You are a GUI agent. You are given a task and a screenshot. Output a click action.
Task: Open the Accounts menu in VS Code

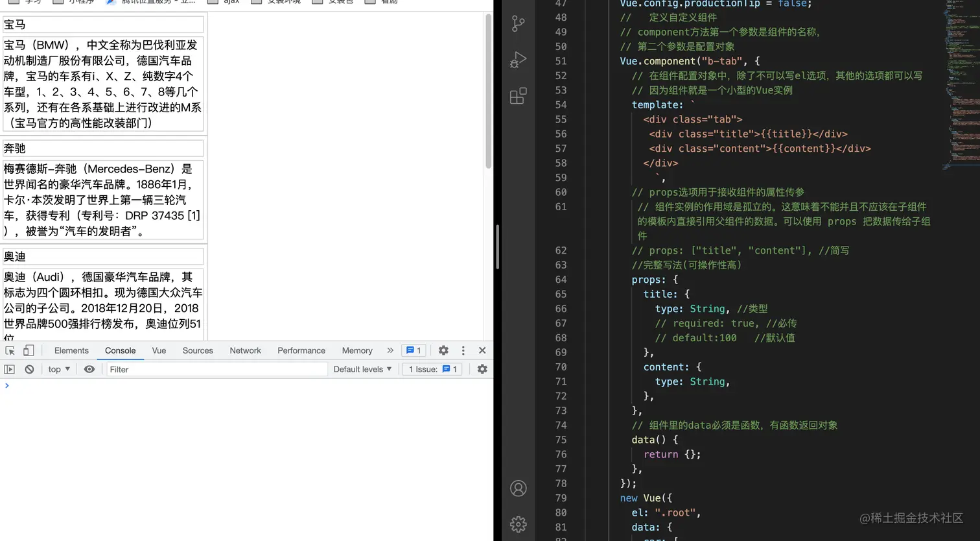tap(519, 488)
